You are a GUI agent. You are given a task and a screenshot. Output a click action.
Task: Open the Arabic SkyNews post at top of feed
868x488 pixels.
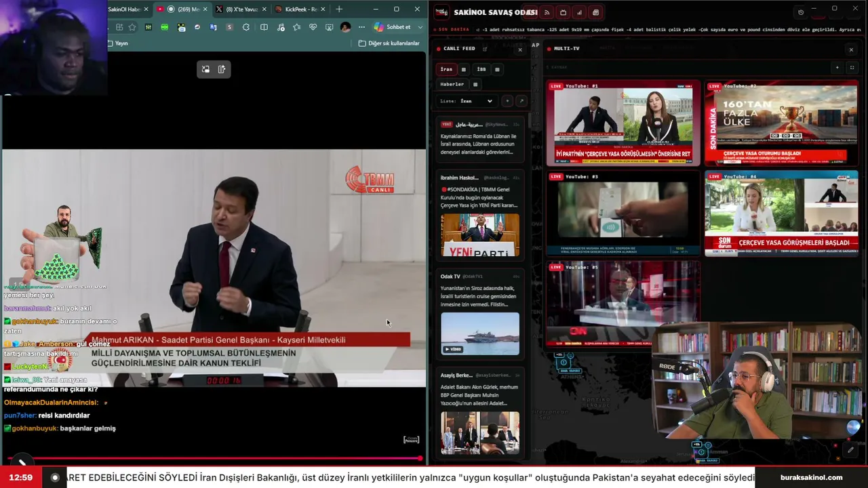pos(480,140)
